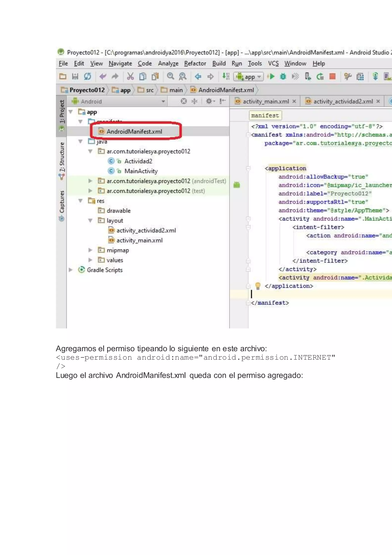Stop execution with red square icon

click(332, 76)
